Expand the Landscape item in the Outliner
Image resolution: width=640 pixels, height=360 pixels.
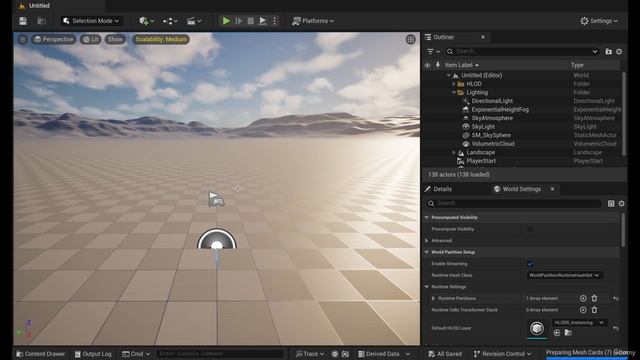point(453,153)
